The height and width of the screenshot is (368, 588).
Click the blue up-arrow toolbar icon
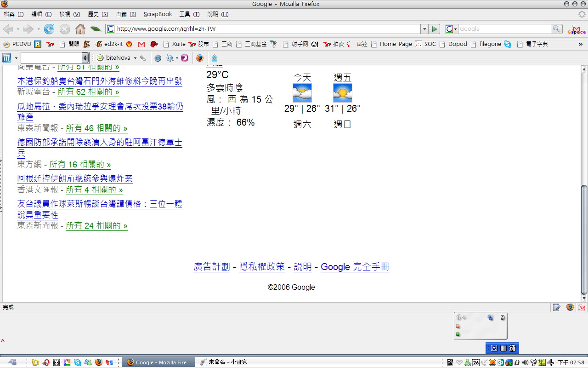coord(214,58)
